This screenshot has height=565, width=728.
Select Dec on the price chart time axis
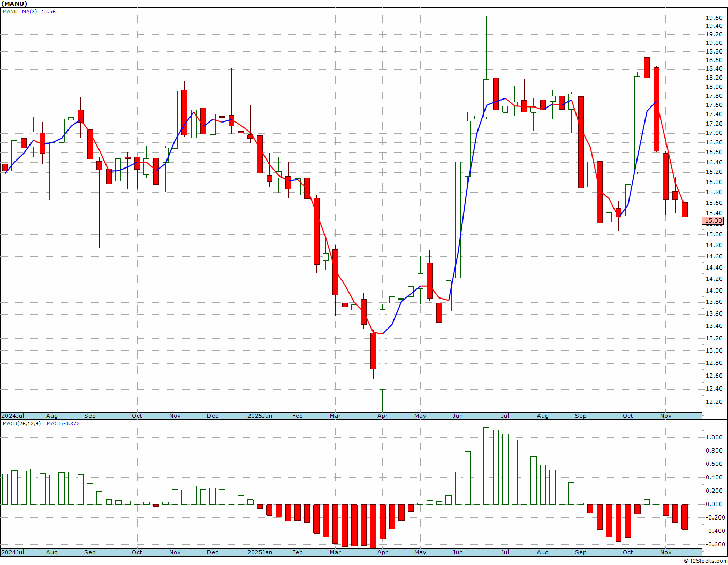tap(213, 416)
